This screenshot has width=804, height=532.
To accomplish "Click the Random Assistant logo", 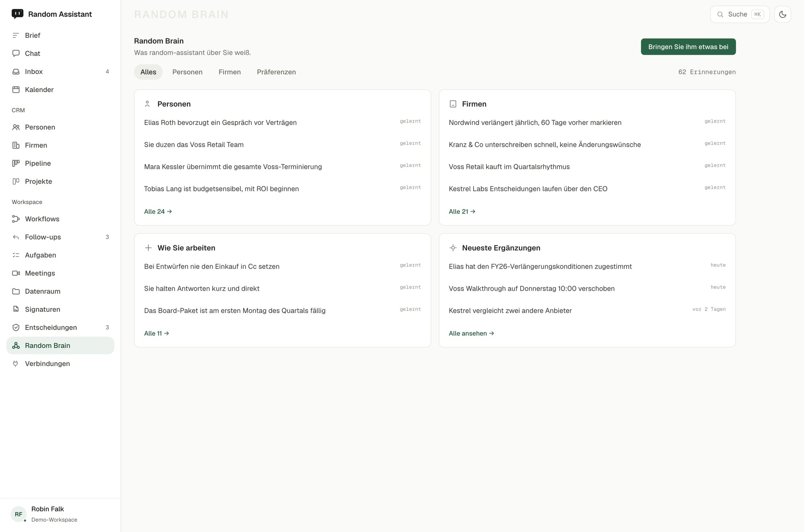I will pos(17,14).
